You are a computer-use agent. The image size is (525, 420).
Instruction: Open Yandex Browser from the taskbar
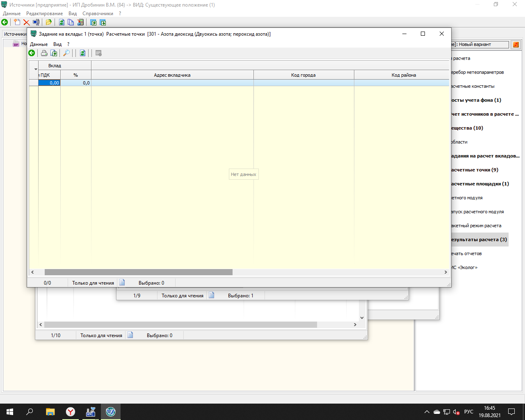tap(71, 412)
